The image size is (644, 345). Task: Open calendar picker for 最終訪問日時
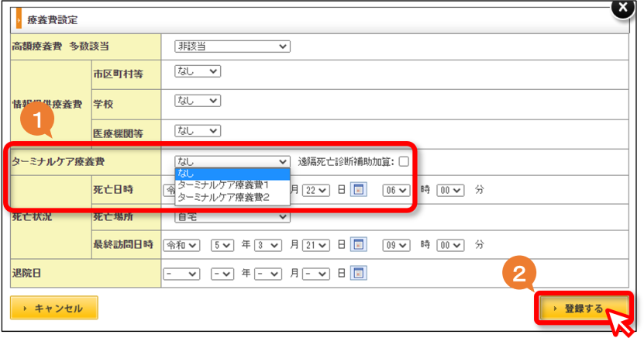tap(359, 245)
